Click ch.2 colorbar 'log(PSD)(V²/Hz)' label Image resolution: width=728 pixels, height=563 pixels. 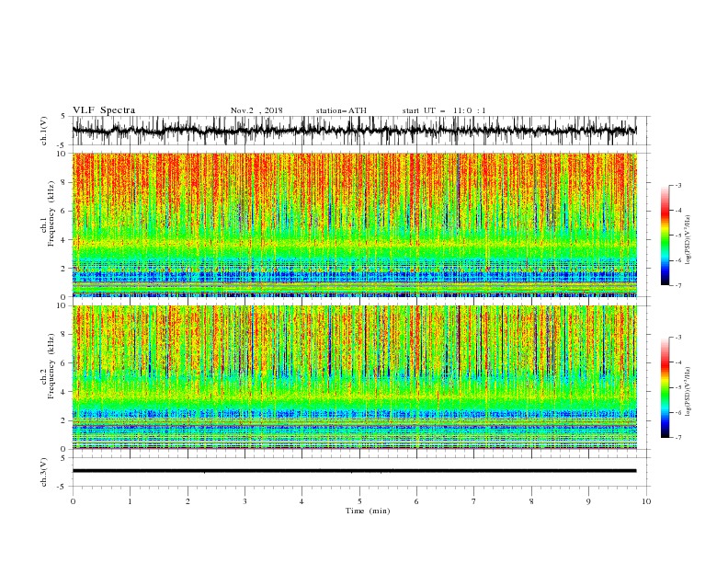click(688, 393)
